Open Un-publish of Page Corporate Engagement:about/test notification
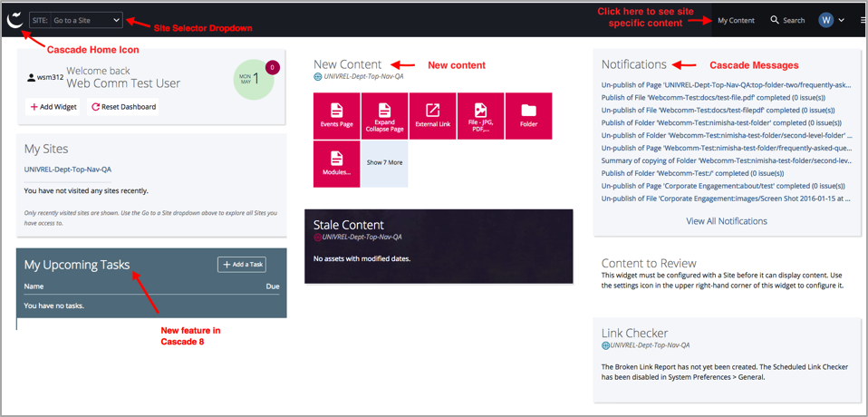This screenshot has width=868, height=417. click(724, 186)
